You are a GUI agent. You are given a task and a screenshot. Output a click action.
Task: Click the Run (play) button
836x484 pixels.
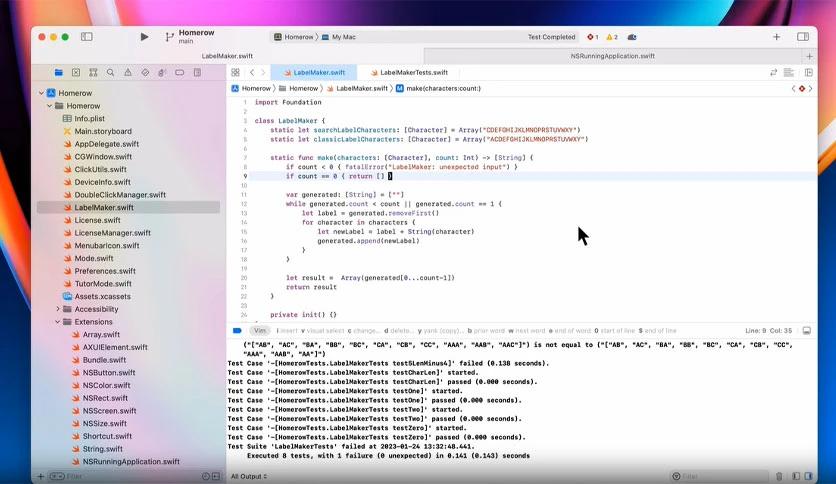[x=144, y=37]
